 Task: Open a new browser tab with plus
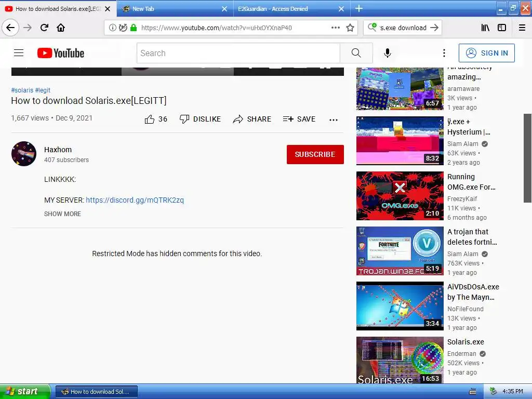(x=358, y=8)
